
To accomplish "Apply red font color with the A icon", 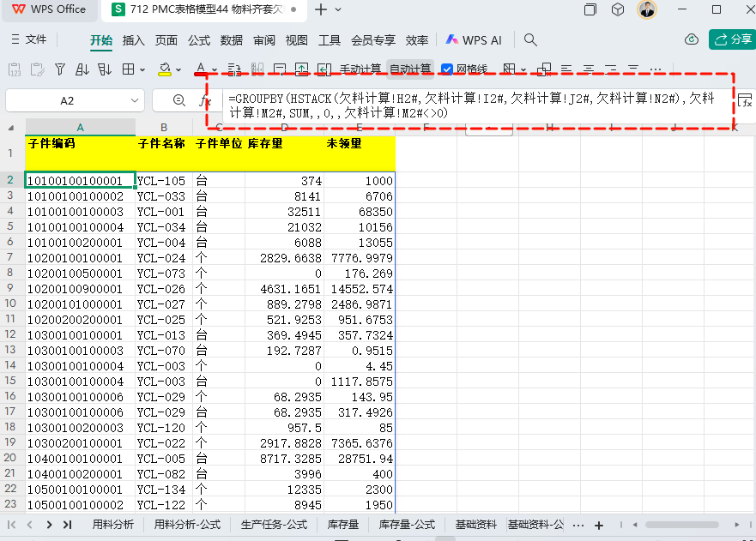I will point(201,69).
